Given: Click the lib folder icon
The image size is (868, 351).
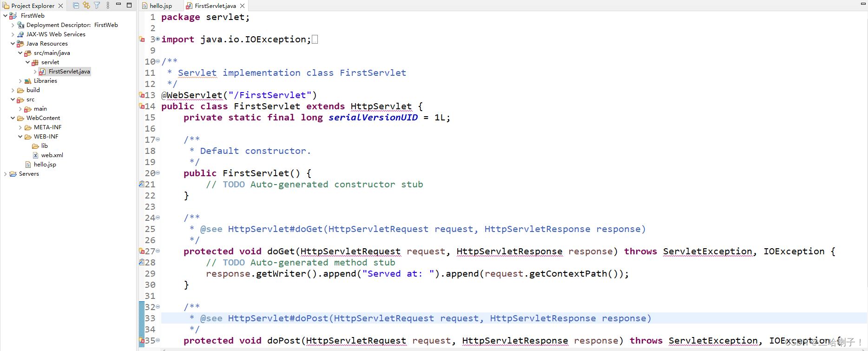Looking at the screenshot, I should coord(35,146).
